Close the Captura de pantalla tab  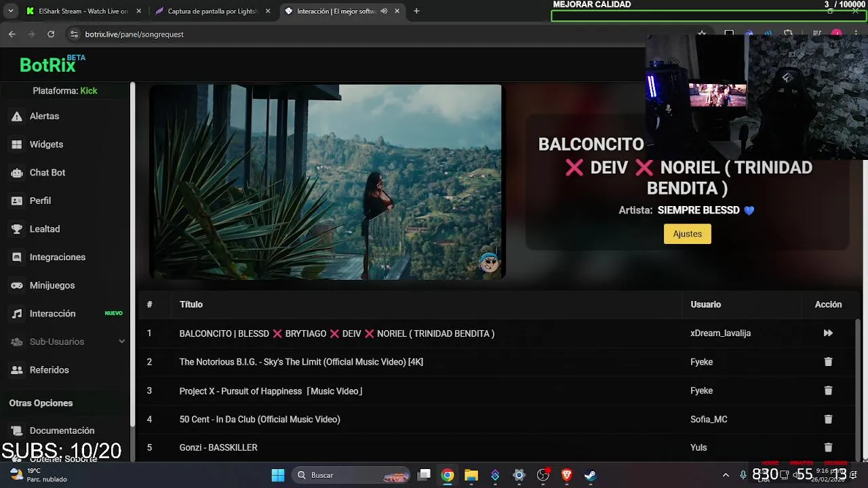(x=268, y=11)
